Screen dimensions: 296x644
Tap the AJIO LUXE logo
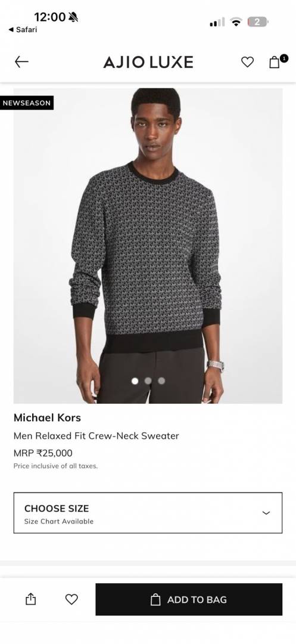pos(148,62)
